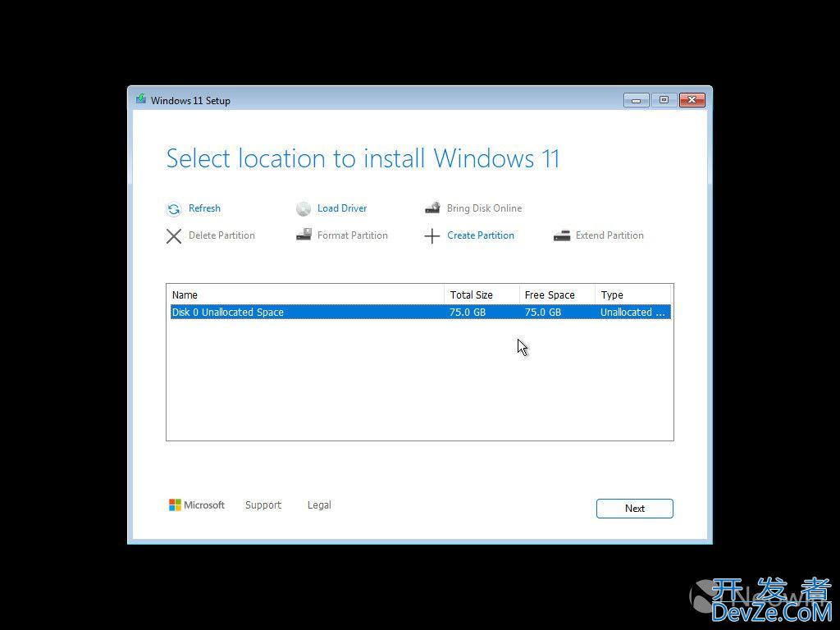The height and width of the screenshot is (630, 840).
Task: Click the Delete Partition label
Action: 221,235
